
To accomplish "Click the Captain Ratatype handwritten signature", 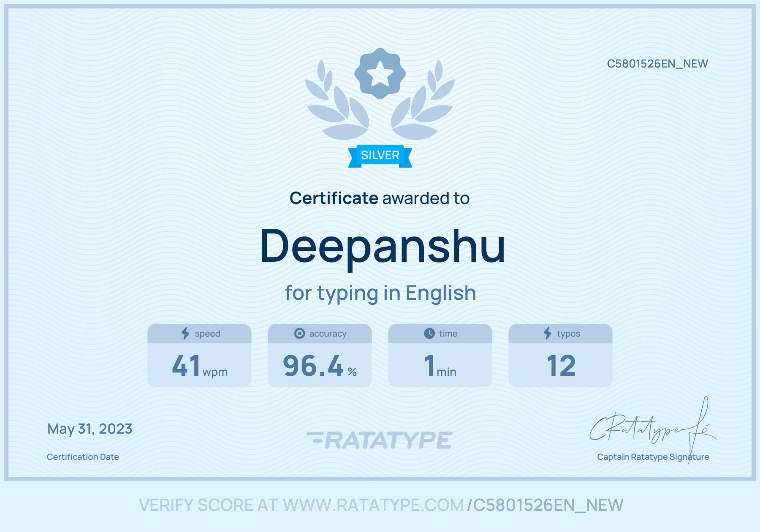I will (x=653, y=430).
